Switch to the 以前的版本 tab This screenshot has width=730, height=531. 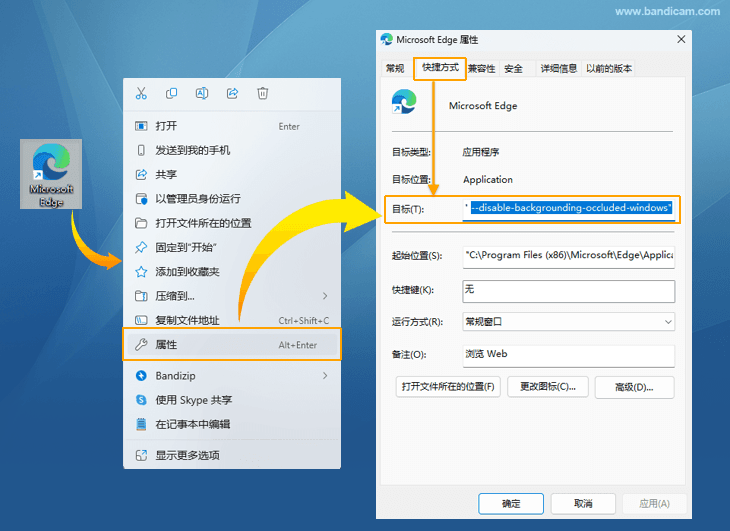[x=609, y=69]
